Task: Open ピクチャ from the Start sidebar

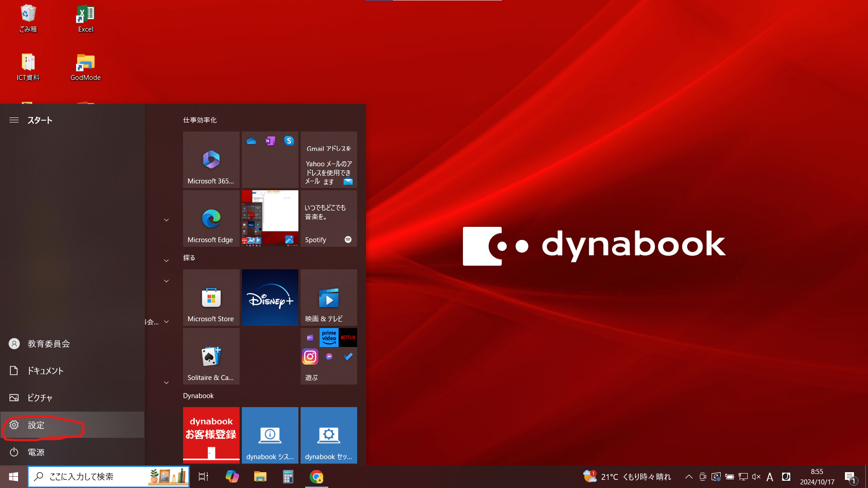Action: click(72, 398)
